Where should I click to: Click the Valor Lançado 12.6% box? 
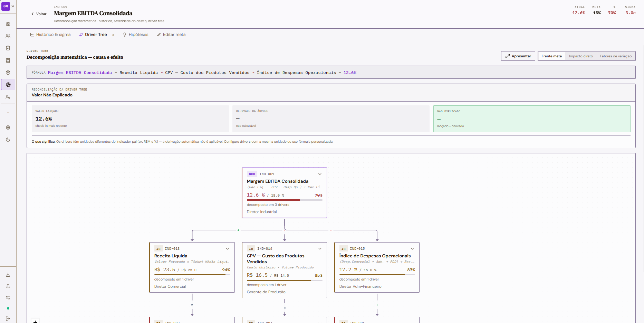(x=130, y=119)
